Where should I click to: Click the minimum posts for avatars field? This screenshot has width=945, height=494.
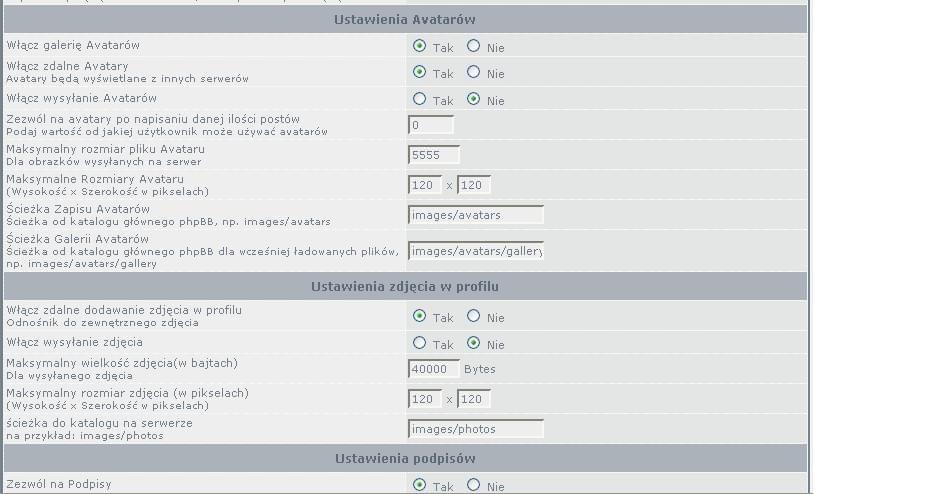[431, 125]
